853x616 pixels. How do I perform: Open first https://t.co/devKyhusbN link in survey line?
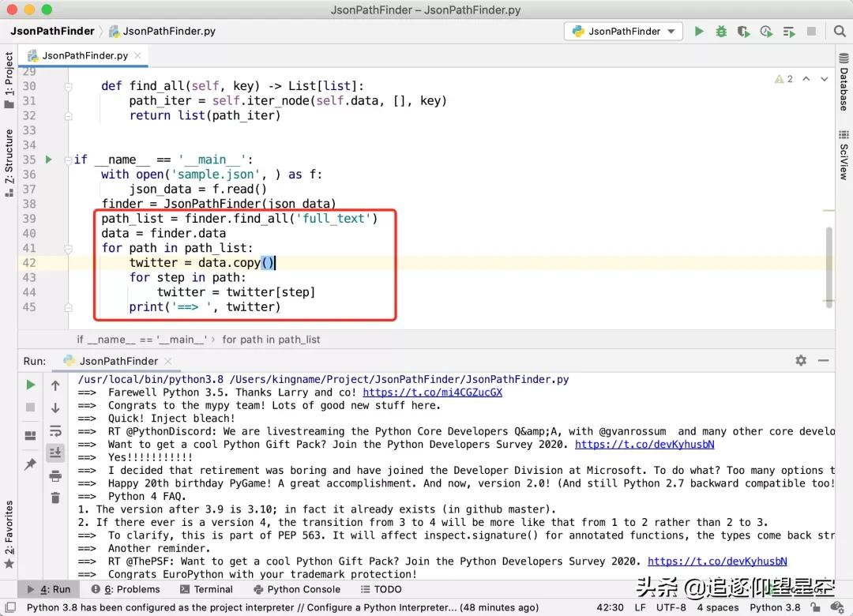(x=644, y=445)
